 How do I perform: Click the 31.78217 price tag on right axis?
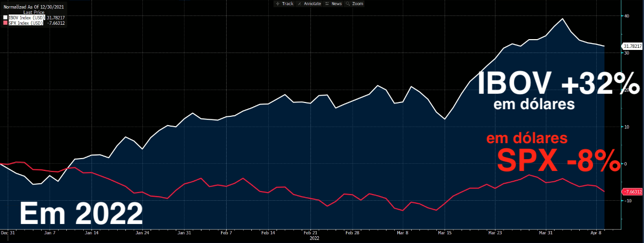point(633,46)
